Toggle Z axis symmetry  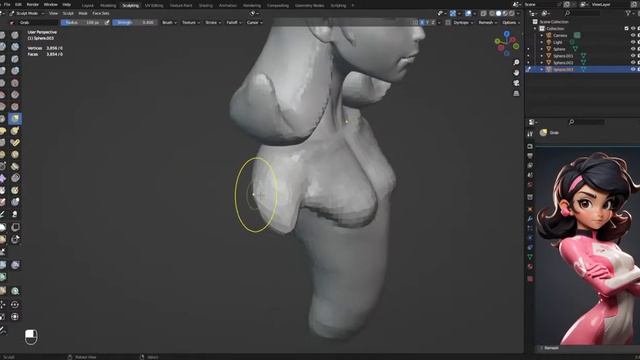433,22
